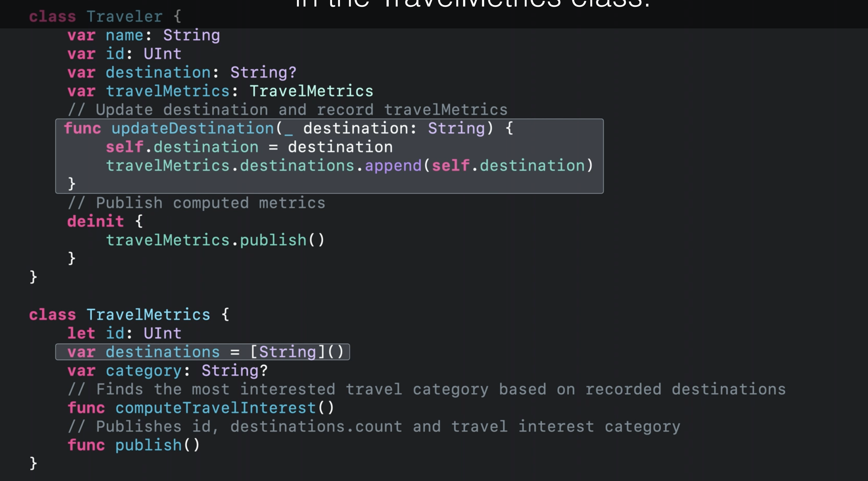868x481 pixels.
Task: Click the 'Publishes id, destinations.count' comment
Action: pos(373,427)
